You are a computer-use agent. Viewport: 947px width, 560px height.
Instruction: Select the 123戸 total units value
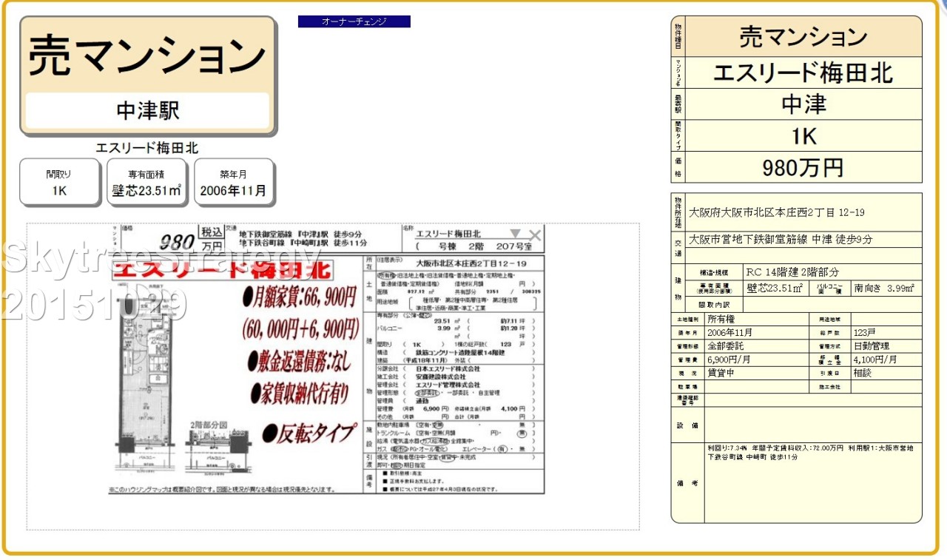click(865, 333)
